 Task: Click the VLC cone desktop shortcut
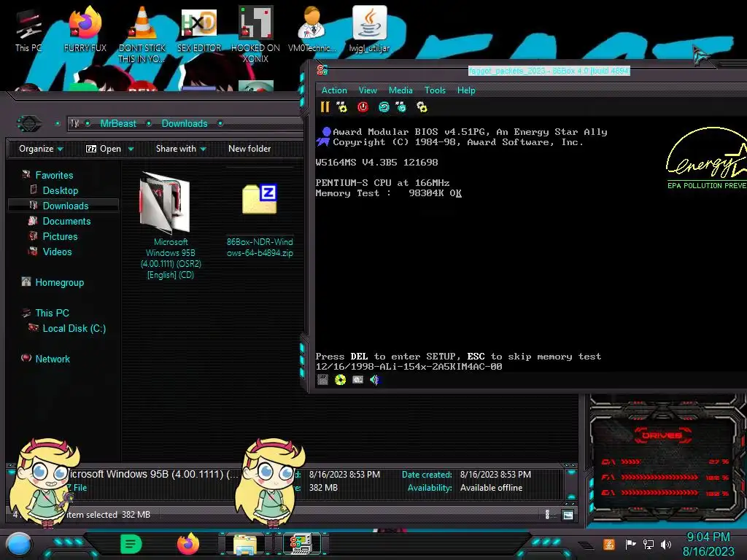pos(142,34)
